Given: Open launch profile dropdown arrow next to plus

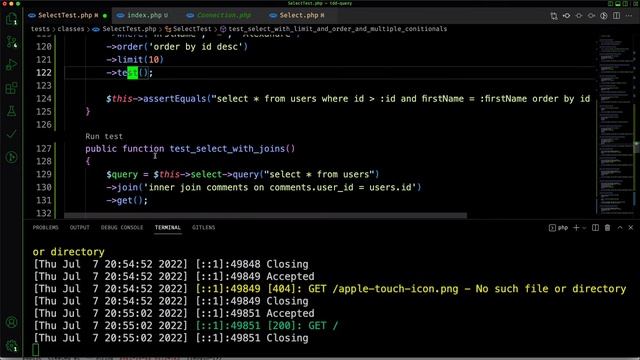Looking at the screenshot, I should click(x=584, y=228).
